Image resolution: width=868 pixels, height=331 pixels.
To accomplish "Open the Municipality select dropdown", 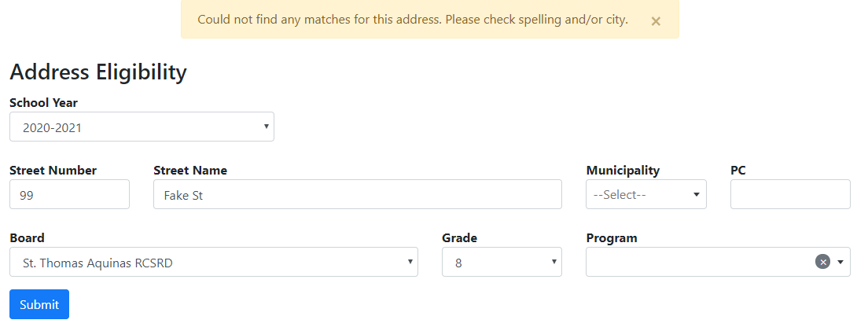I will [645, 194].
